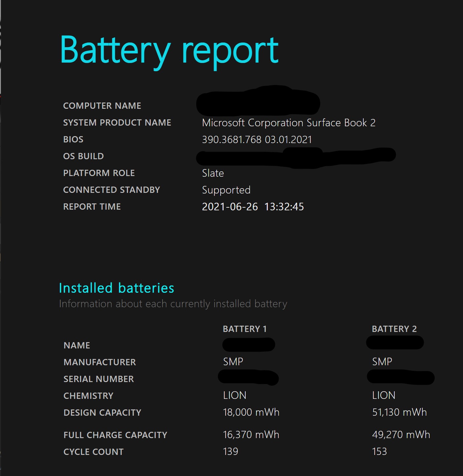Click the Surface Book 2 product name
463x476 pixels.
click(289, 123)
